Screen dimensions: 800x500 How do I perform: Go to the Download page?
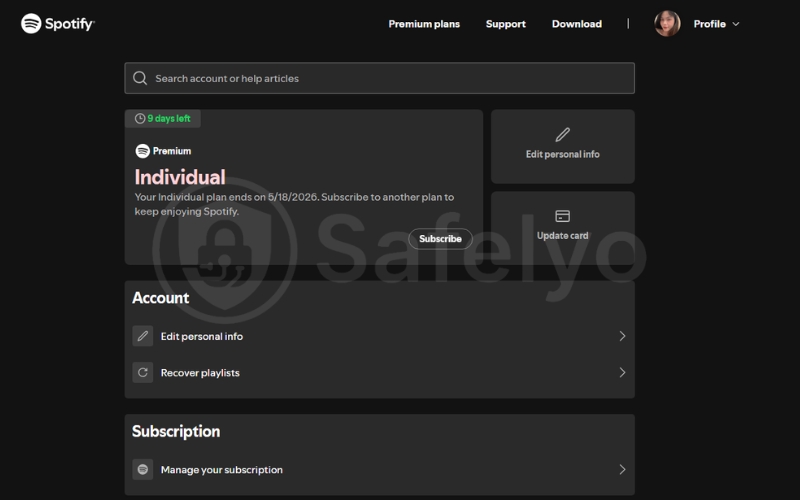pos(577,24)
